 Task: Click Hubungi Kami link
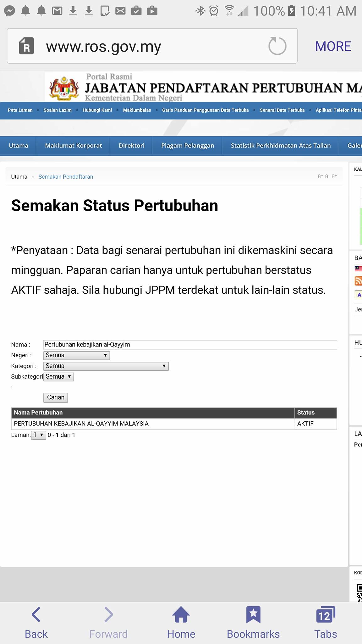pyautogui.click(x=97, y=110)
